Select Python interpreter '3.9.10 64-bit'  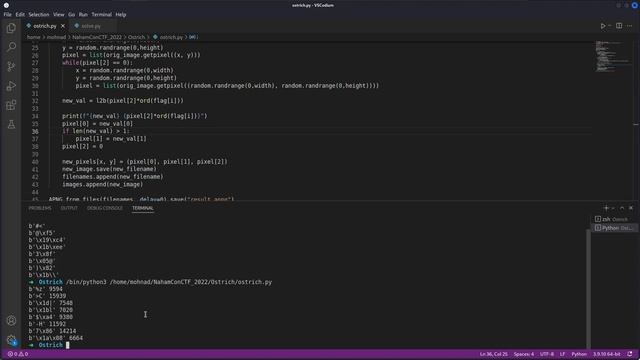[607, 354]
